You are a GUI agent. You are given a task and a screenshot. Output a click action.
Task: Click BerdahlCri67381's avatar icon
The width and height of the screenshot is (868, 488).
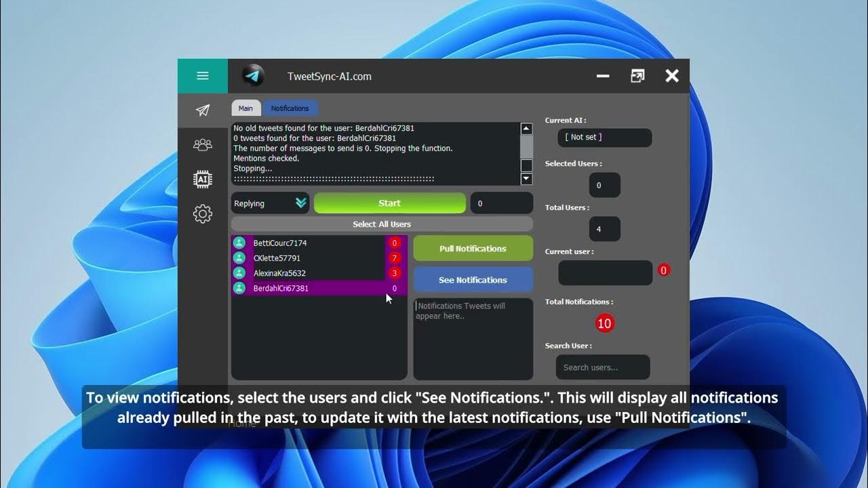(x=239, y=287)
